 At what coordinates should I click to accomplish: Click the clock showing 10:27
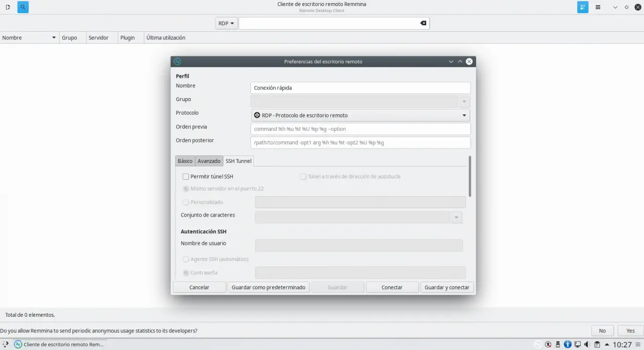(622, 344)
